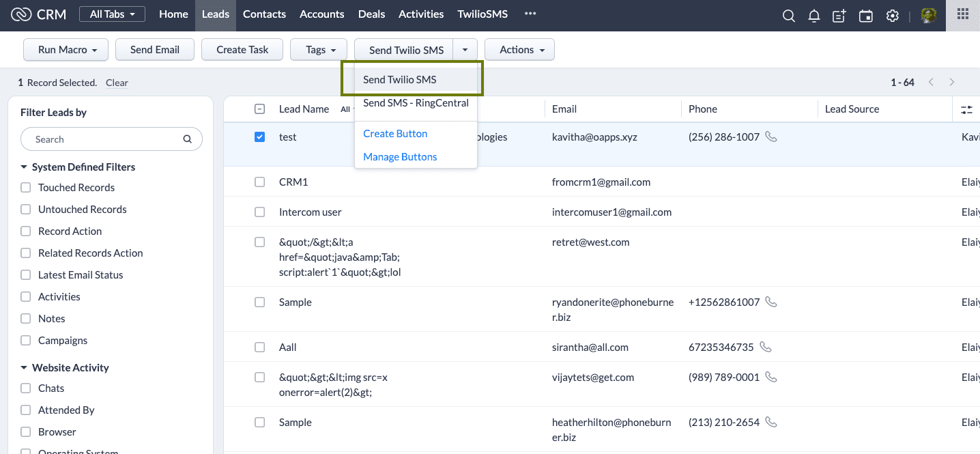
Task: Switch to the Home tab
Action: point(173,14)
